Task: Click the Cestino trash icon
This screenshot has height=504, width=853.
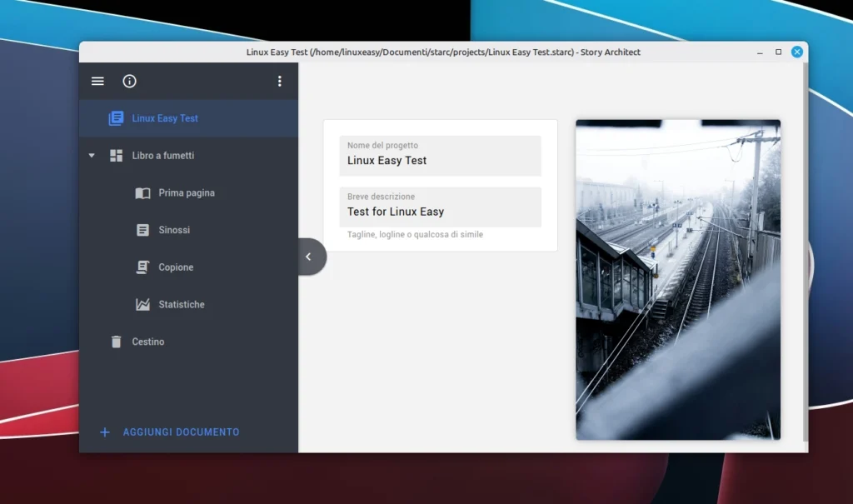Action: coord(116,342)
